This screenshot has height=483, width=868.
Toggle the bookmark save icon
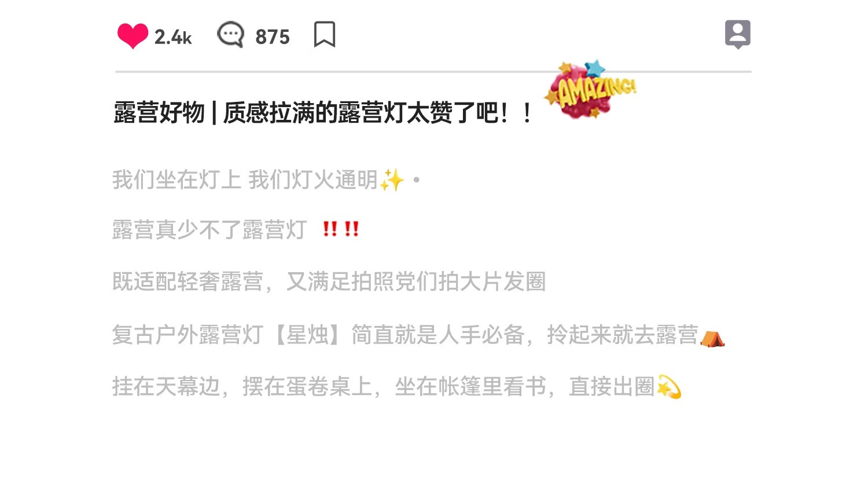click(325, 34)
